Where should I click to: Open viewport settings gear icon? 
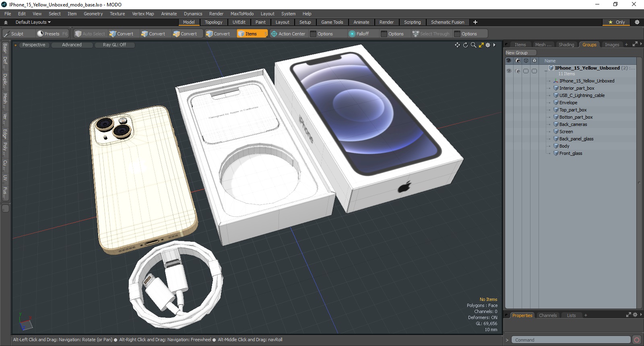click(x=488, y=45)
